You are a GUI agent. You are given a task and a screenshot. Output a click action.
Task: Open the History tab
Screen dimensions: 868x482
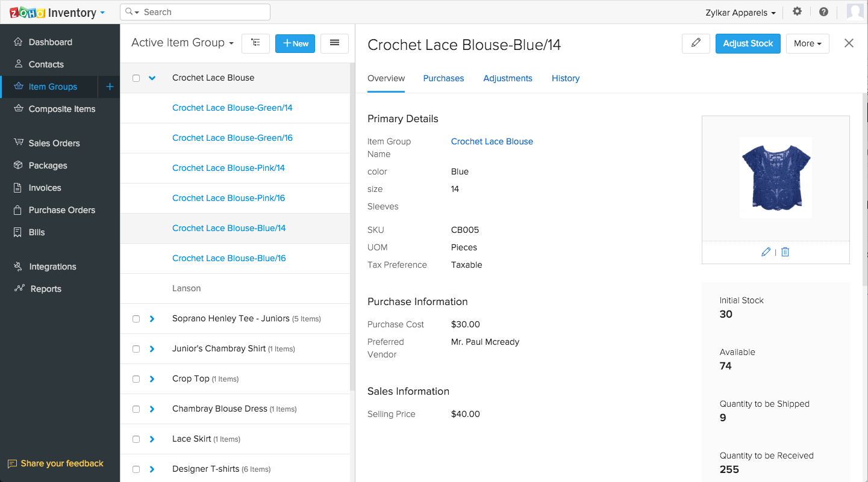click(565, 78)
